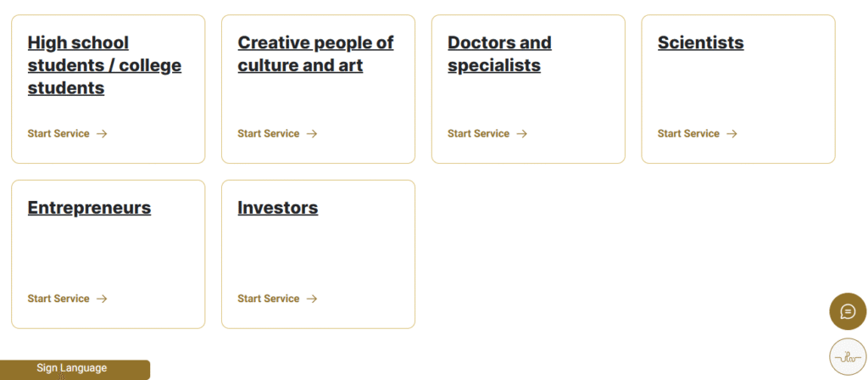
Task: Open the Investors heading link
Action: [x=278, y=208]
